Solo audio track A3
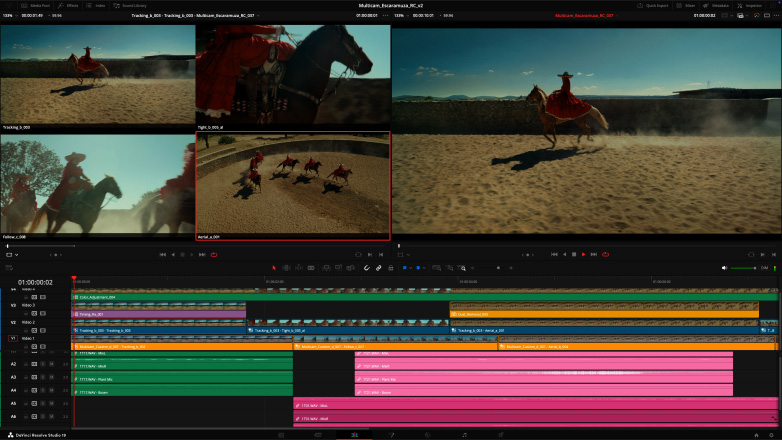 pyautogui.click(x=43, y=378)
